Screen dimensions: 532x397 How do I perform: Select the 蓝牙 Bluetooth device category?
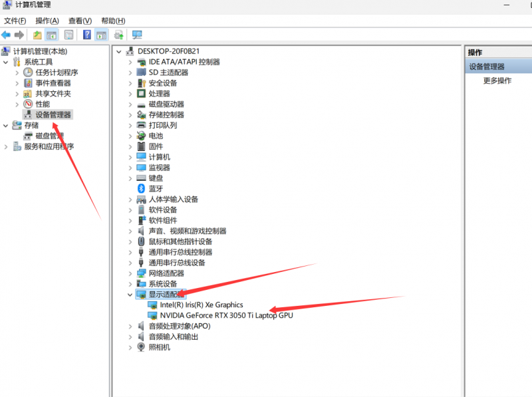coord(156,189)
